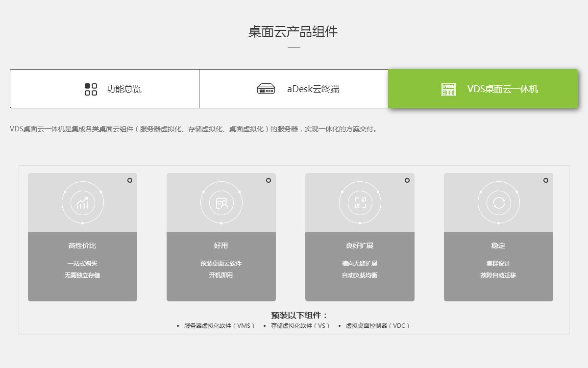Click the small circle dot on 高性价比 card
Screen dimensions: 588x368
(130, 180)
